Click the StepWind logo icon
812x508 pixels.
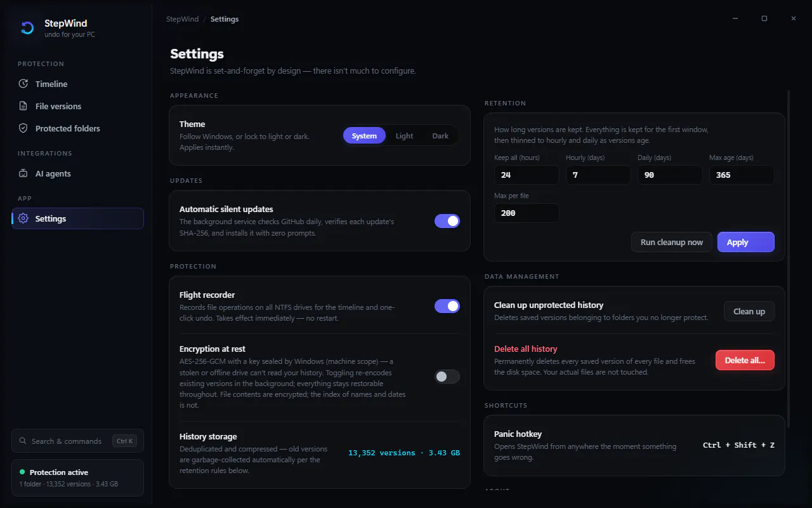coord(27,28)
